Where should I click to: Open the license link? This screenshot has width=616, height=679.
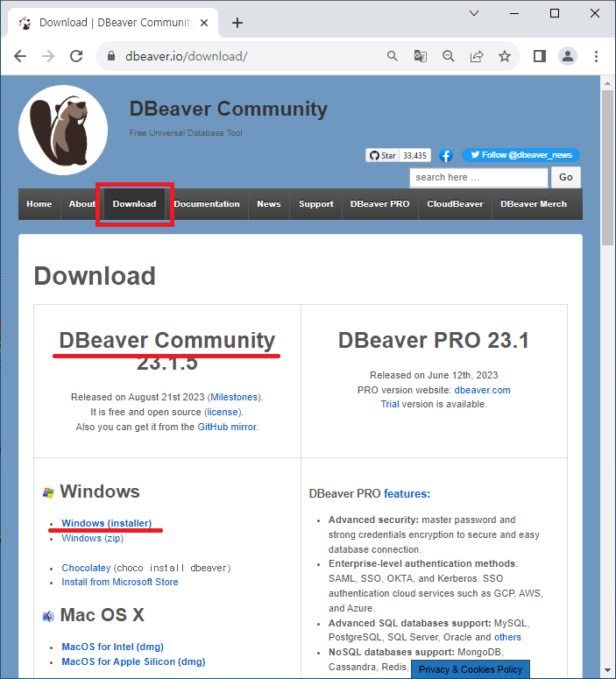click(223, 412)
